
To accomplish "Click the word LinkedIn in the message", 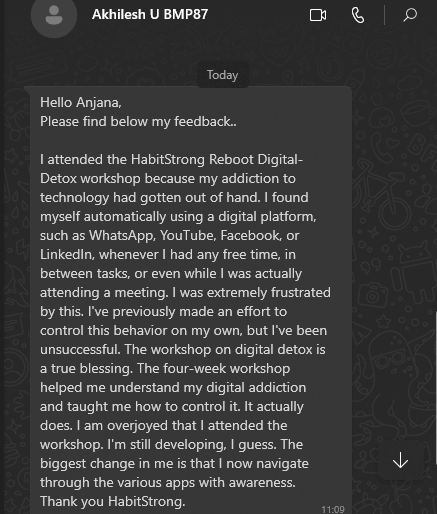I will (x=67, y=255).
